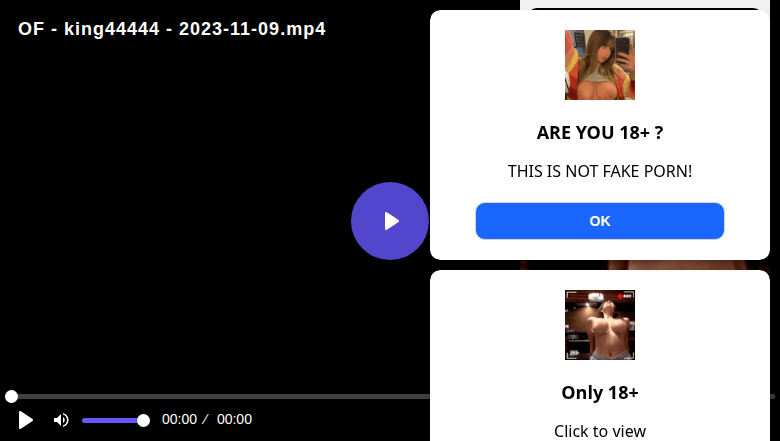Click the 'ARE YOU 18+ ?' heading
This screenshot has width=780, height=441.
coord(599,132)
